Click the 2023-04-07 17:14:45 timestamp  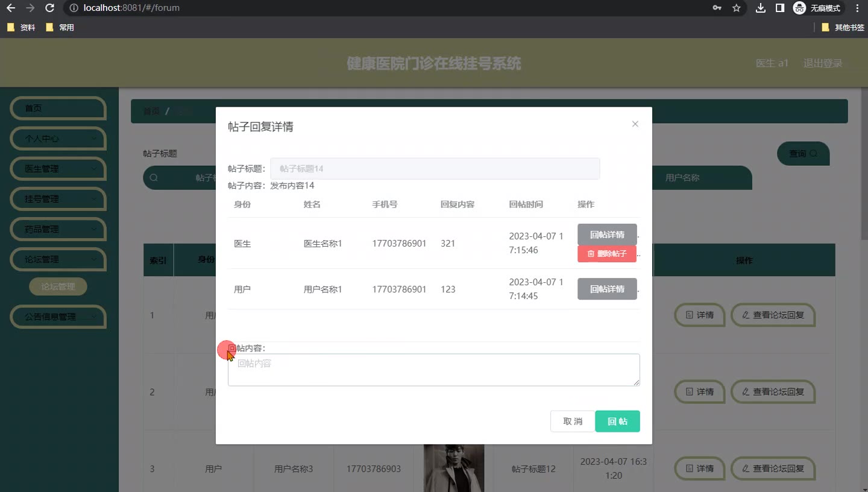[536, 289]
